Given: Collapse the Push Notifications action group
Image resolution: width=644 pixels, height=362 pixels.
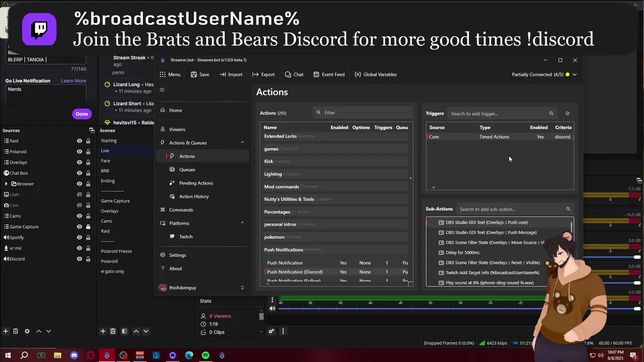Looking at the screenshot, I should coord(336,250).
